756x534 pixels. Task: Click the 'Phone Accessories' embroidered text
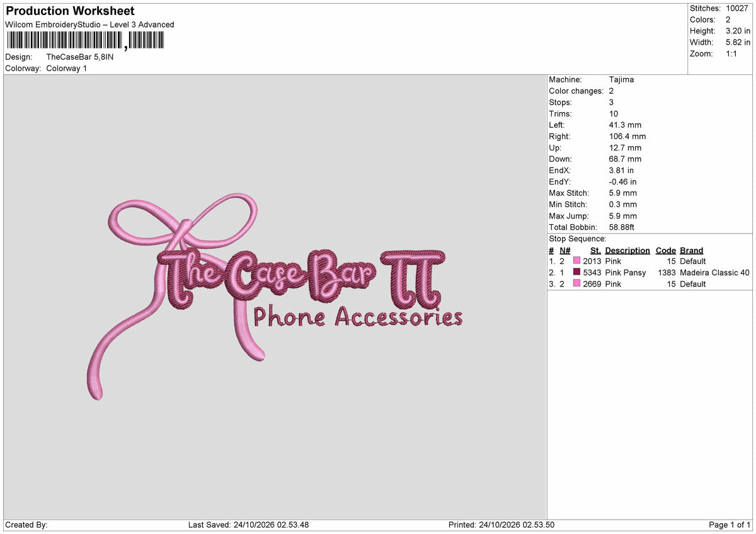358,316
